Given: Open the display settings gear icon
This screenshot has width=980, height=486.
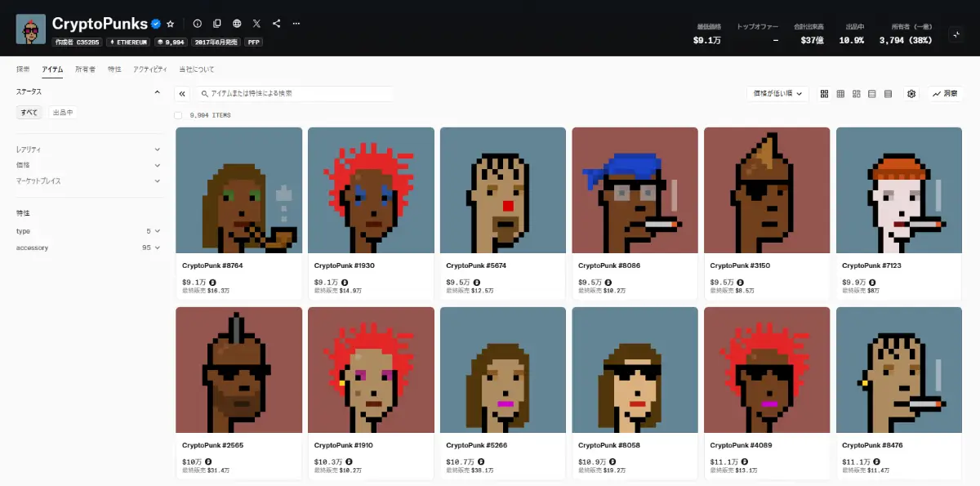Looking at the screenshot, I should (911, 93).
